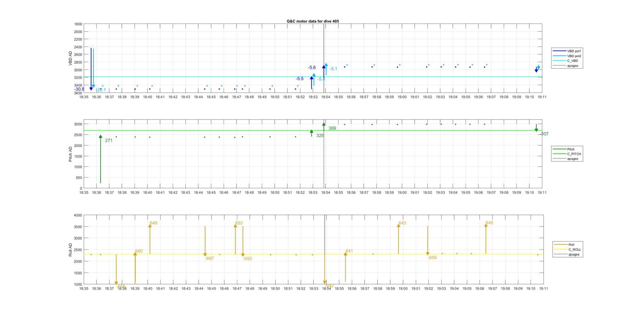
Task: Select apogee entry in the Pitch legend
Action: click(567, 159)
